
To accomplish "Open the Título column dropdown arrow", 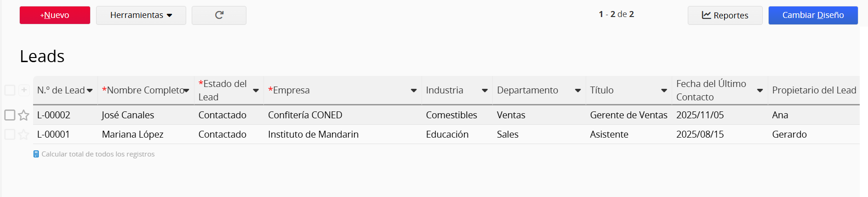I will click(664, 91).
